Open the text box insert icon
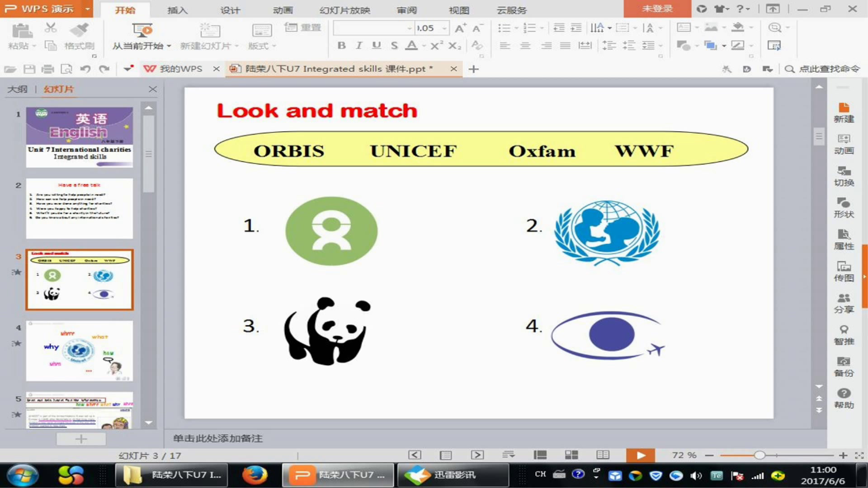This screenshot has height=488, width=868. click(x=684, y=28)
